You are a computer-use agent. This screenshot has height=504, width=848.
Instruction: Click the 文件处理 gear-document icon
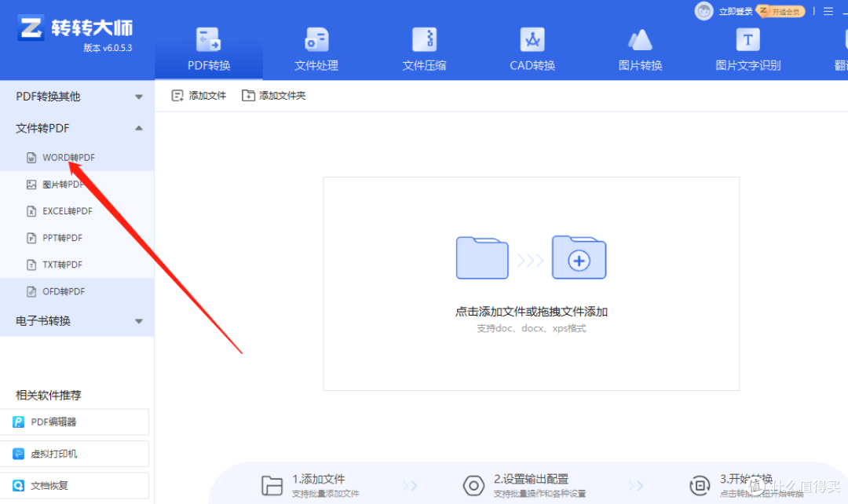tap(316, 39)
